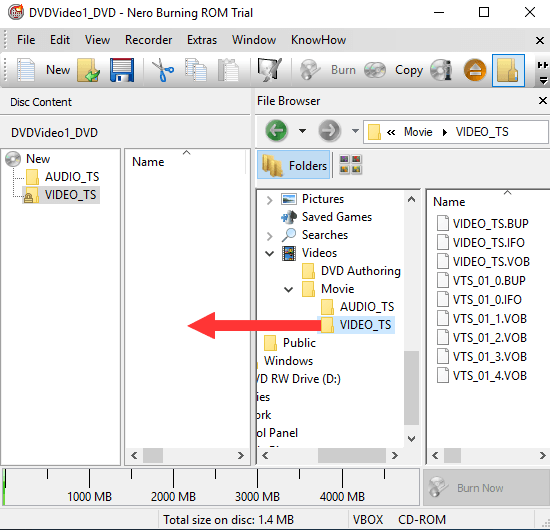Select the Saved Games folder
Screen dimensions: 550x530
point(336,217)
